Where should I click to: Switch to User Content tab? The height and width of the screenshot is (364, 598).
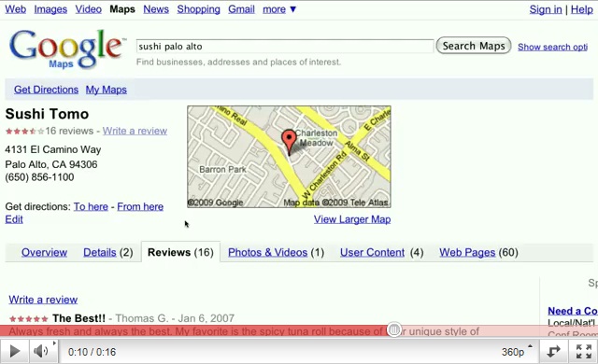click(382, 252)
